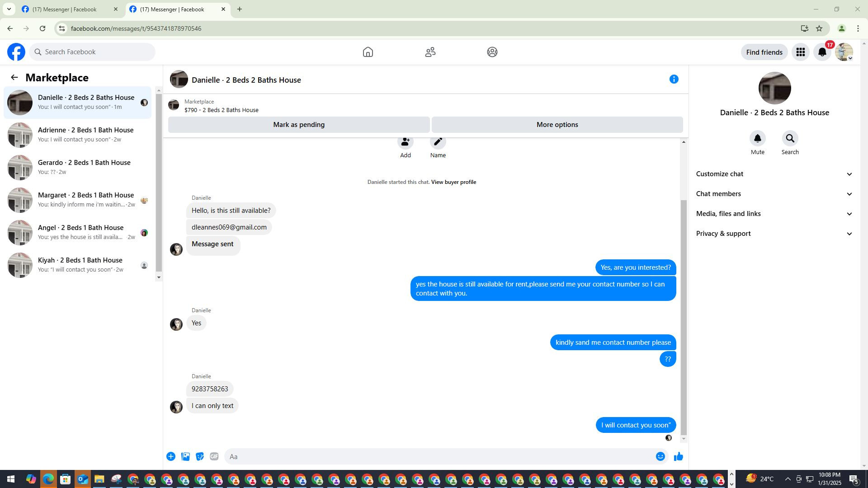
Task: Open listing thumbnail in right panel
Action: (774, 89)
